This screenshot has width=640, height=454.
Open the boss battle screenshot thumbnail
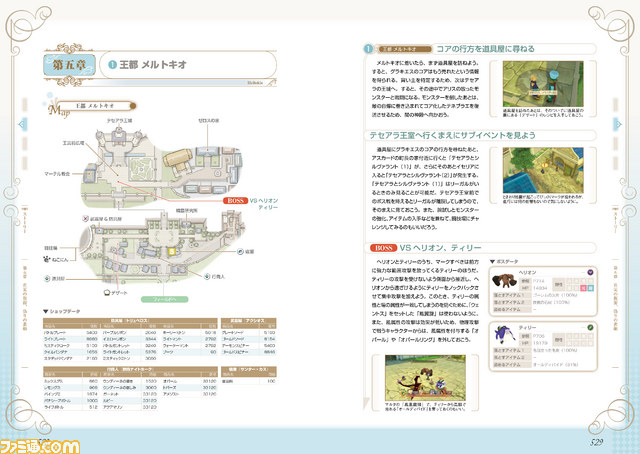425,378
